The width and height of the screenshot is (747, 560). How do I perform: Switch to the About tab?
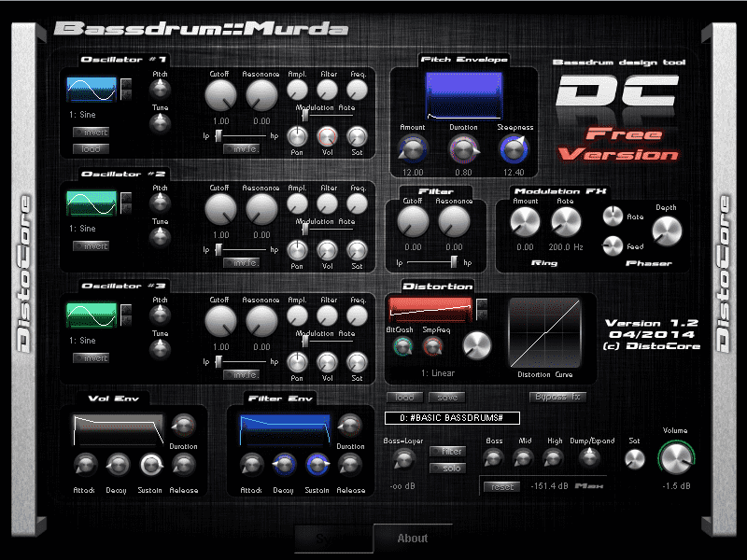tap(413, 539)
